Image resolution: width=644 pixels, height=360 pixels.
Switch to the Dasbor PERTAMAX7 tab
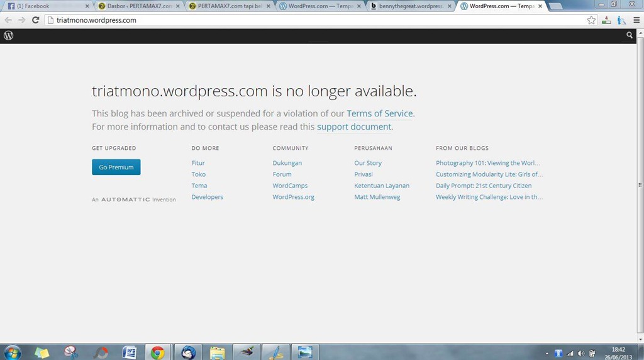click(138, 6)
